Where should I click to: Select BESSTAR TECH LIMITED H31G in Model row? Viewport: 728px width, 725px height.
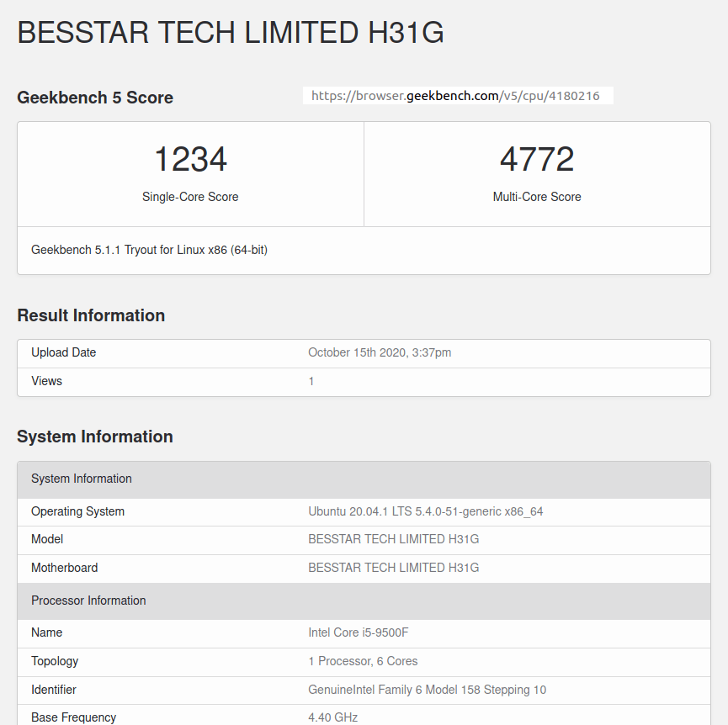tap(394, 539)
